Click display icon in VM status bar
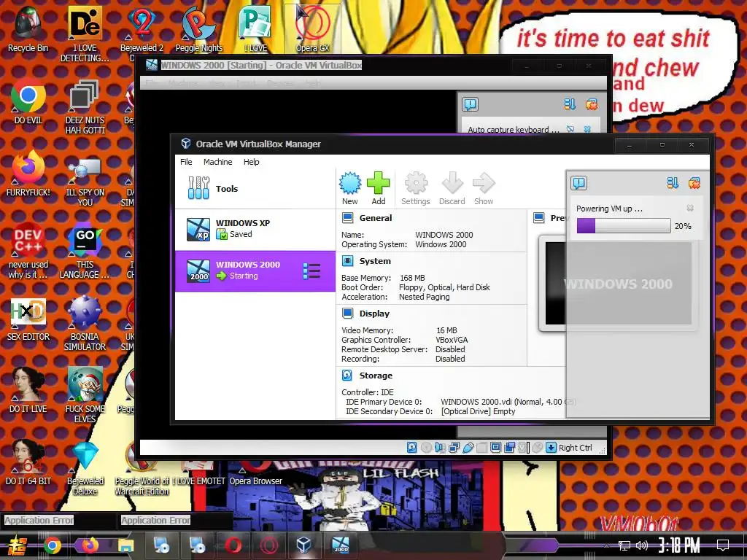This screenshot has height=560, width=747. pos(495,448)
